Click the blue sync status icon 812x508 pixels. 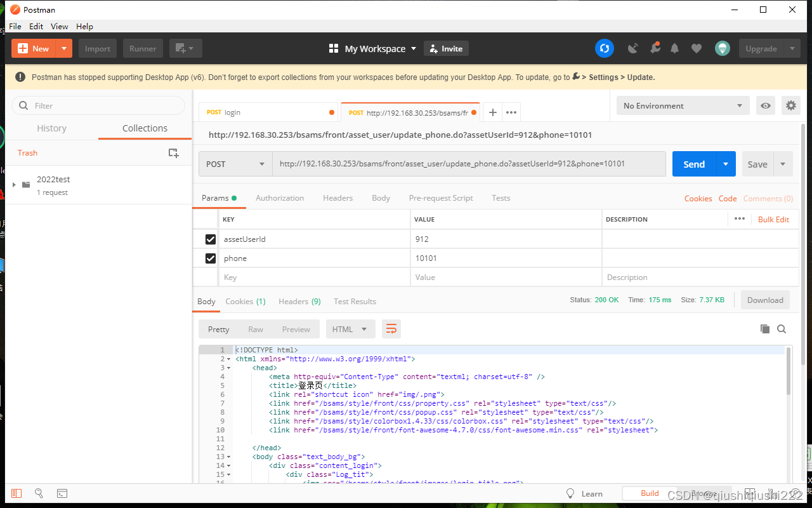[x=605, y=48]
